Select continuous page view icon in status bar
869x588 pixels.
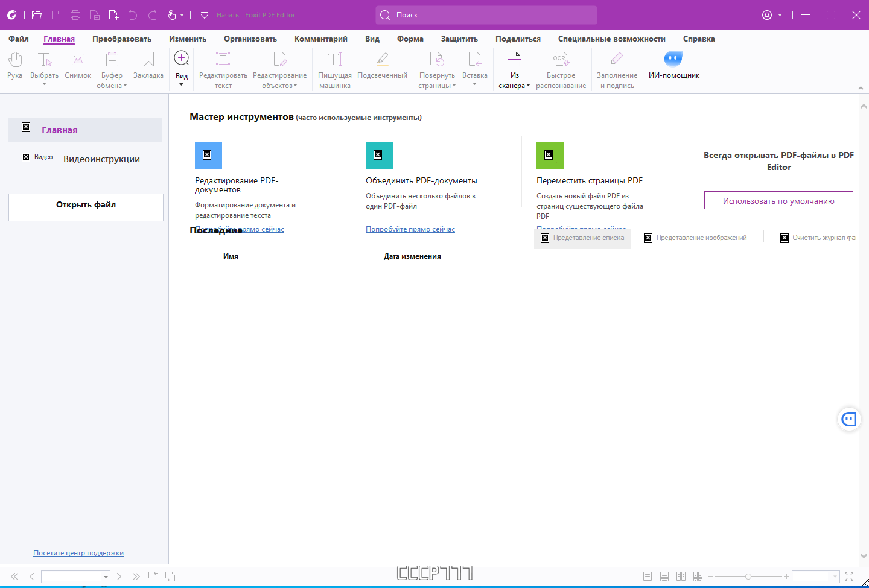(664, 577)
